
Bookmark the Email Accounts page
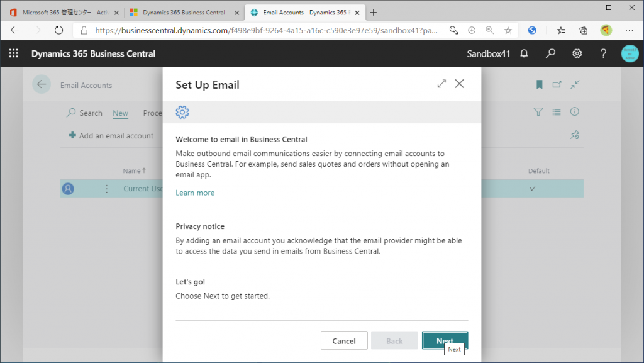(x=539, y=84)
